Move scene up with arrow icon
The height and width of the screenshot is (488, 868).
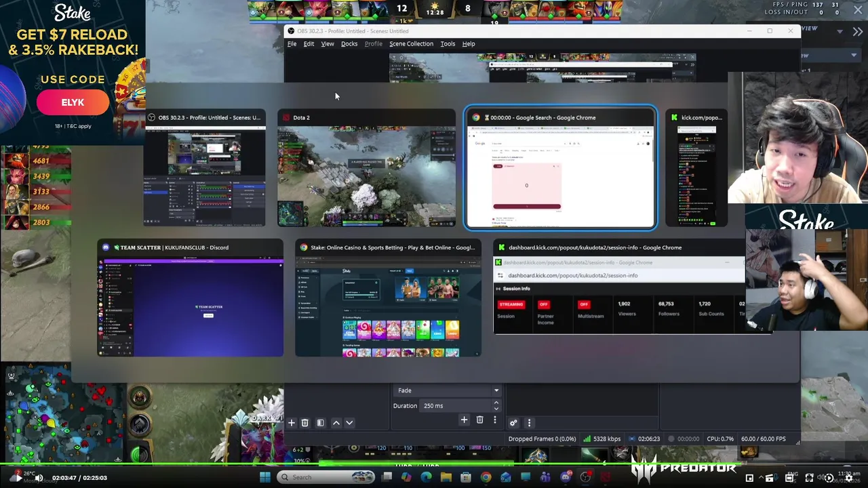[x=336, y=422]
